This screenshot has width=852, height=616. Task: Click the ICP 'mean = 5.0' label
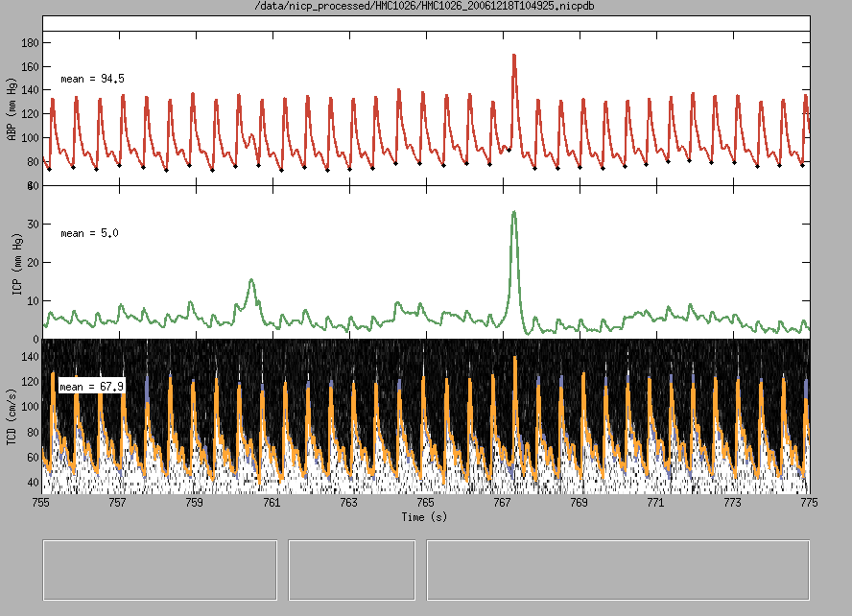(x=89, y=233)
